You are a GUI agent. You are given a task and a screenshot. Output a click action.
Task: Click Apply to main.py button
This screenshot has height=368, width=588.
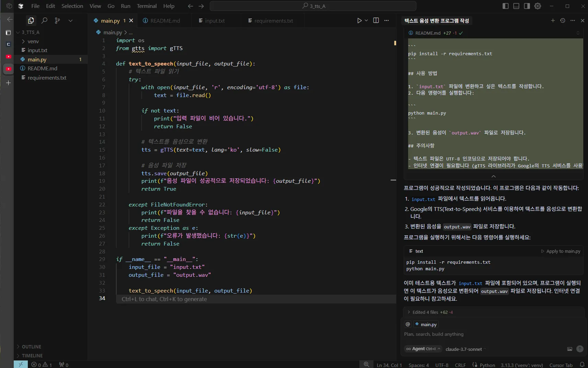tap(561, 251)
